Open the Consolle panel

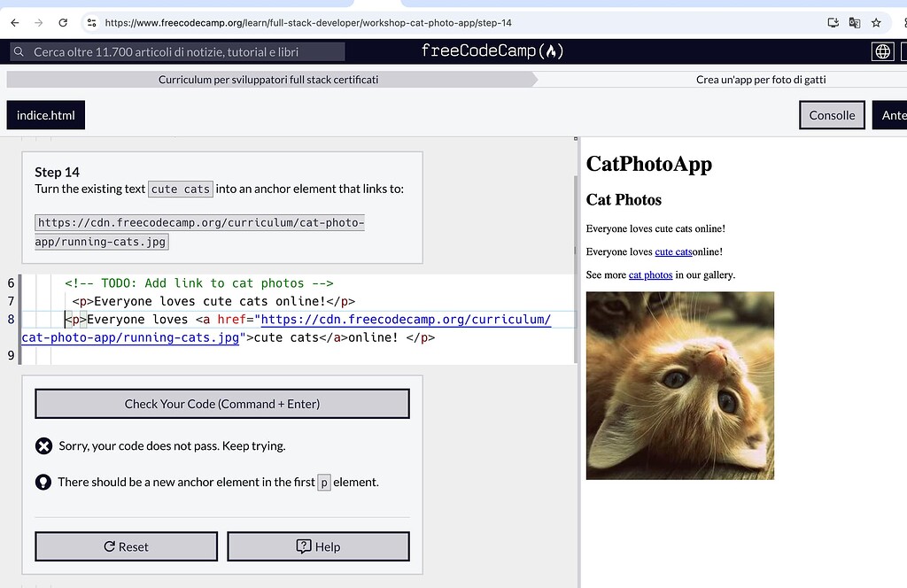point(832,115)
